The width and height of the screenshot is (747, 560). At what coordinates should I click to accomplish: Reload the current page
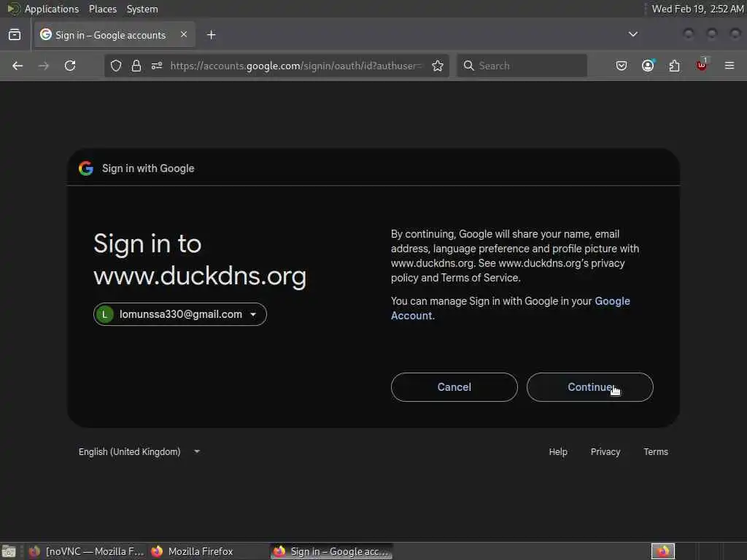coord(70,66)
